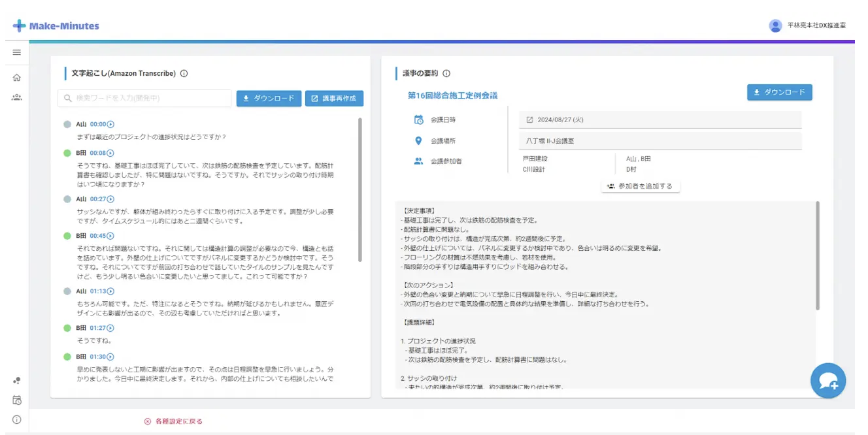Download the meeting summary
The image size is (868, 435).
779,93
